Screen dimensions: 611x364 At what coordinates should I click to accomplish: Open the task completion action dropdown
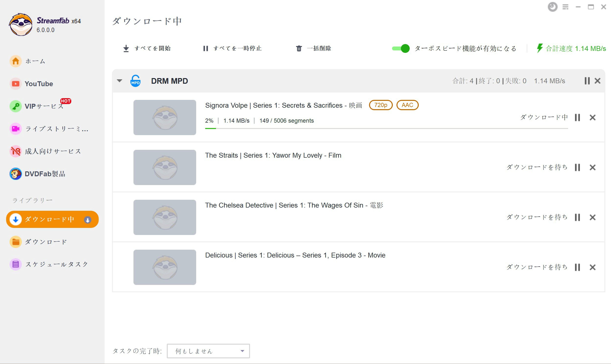click(208, 351)
